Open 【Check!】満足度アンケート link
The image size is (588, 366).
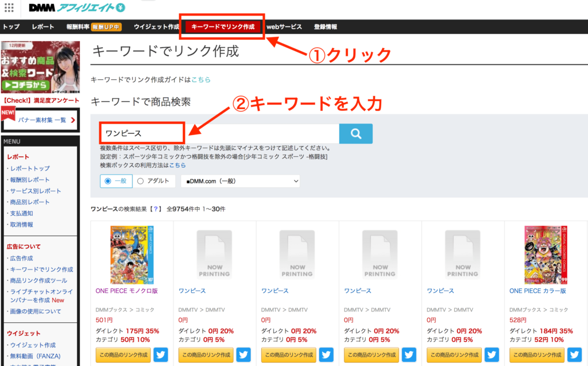click(x=41, y=100)
